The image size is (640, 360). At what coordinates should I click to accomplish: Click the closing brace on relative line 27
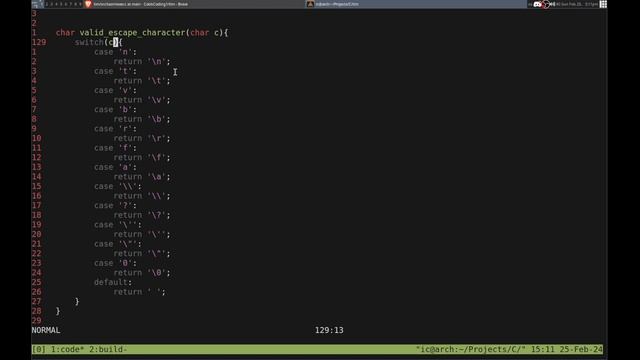[77, 302]
